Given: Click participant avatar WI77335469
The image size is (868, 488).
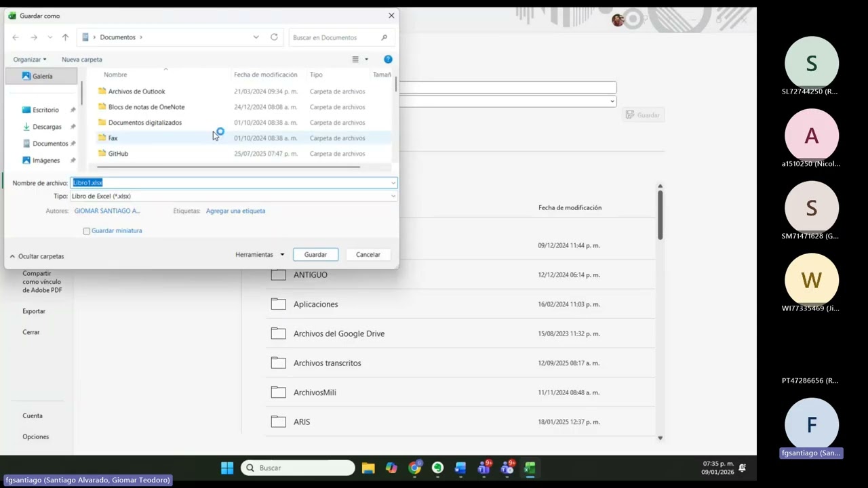Looking at the screenshot, I should tap(812, 280).
